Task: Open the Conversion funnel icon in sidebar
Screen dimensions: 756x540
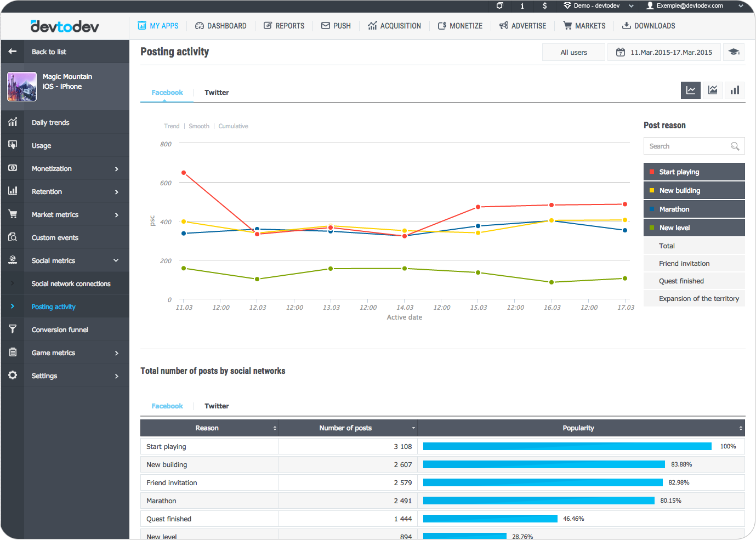Action: [x=13, y=329]
